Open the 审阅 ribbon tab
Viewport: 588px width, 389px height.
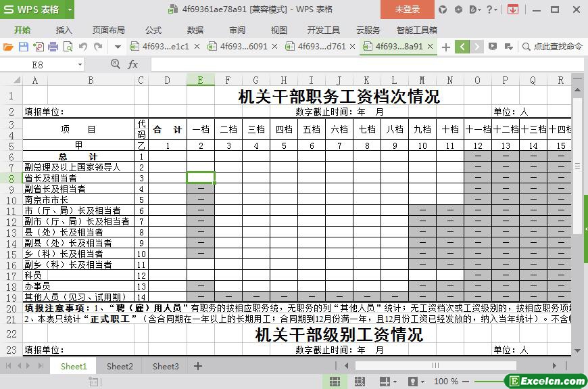point(237,30)
